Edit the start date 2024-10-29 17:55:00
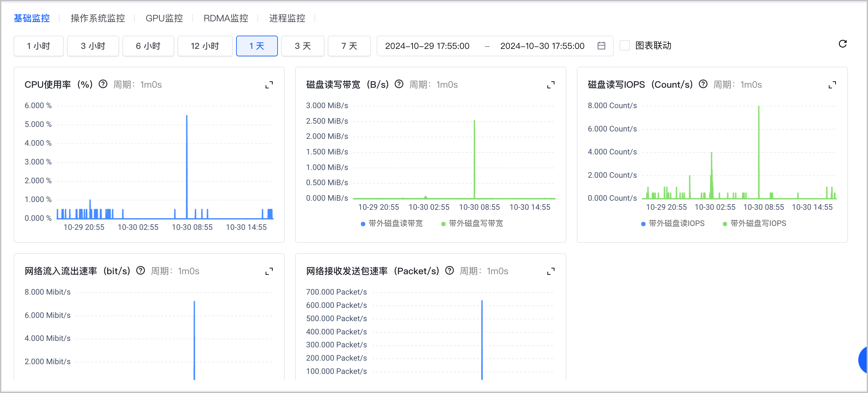Image resolution: width=868 pixels, height=393 pixels. [427, 46]
